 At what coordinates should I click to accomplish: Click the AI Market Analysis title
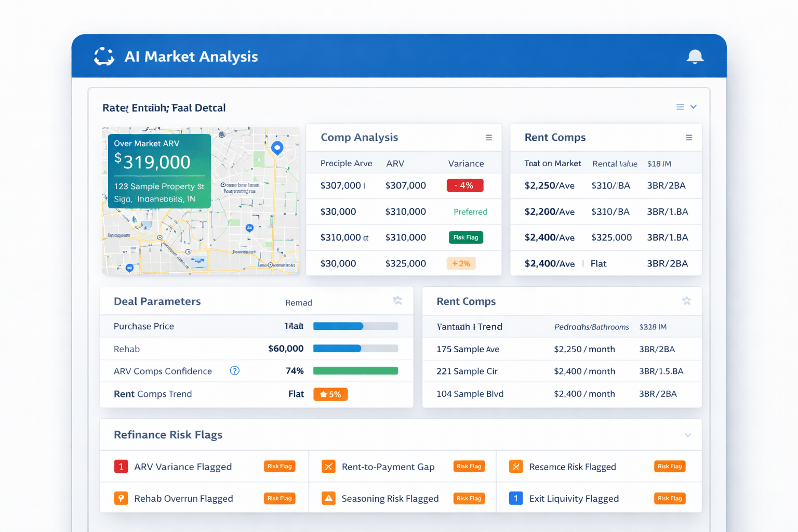[191, 56]
